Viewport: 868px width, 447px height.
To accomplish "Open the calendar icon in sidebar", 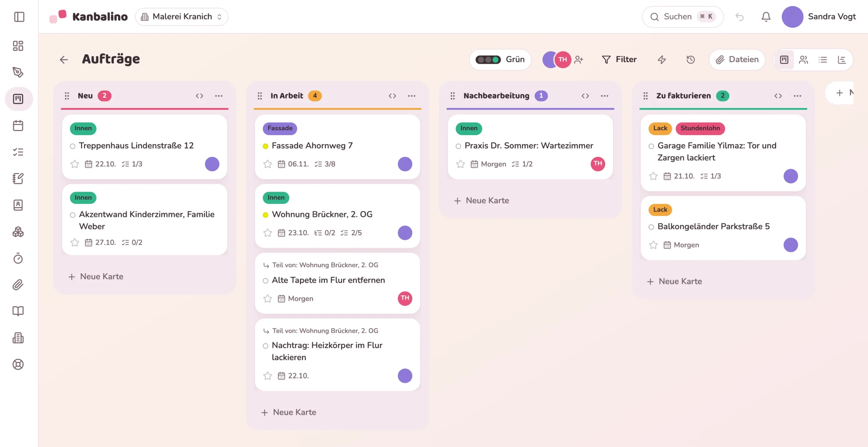I will [18, 126].
